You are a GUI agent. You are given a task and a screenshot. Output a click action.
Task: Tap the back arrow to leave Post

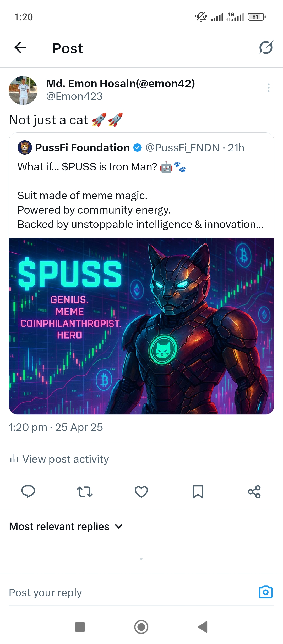20,48
